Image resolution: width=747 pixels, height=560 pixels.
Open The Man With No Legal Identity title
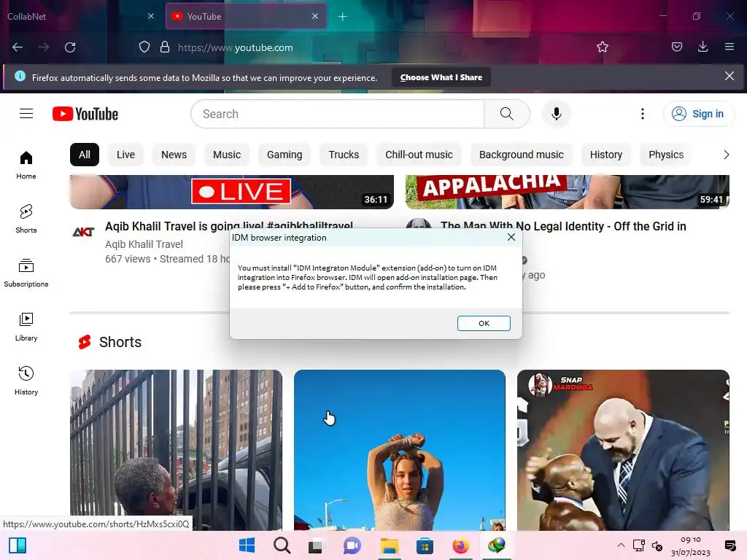click(563, 226)
